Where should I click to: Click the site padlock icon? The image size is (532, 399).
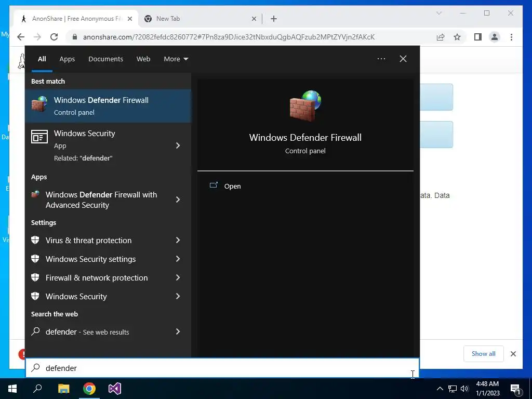click(75, 37)
